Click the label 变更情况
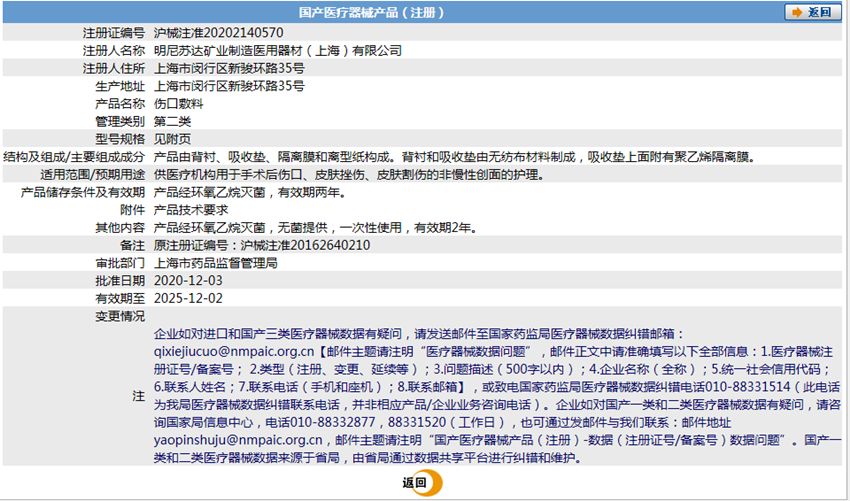The image size is (850, 501). (120, 316)
